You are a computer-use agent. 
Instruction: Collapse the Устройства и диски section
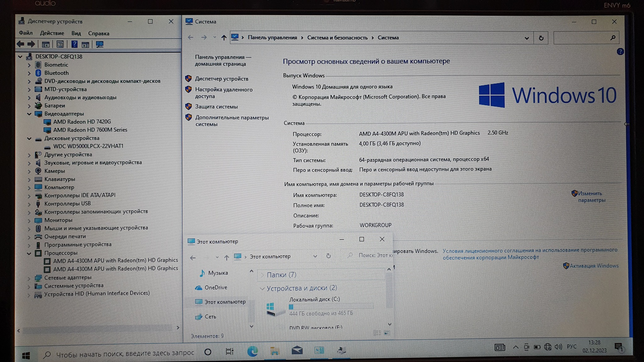click(262, 288)
